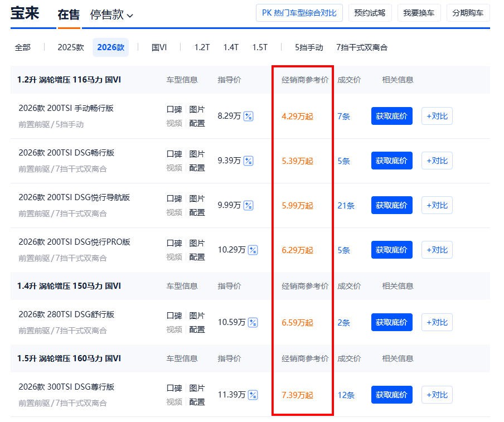View 配置 for 200TSI DSG悦行导航版

197,212
